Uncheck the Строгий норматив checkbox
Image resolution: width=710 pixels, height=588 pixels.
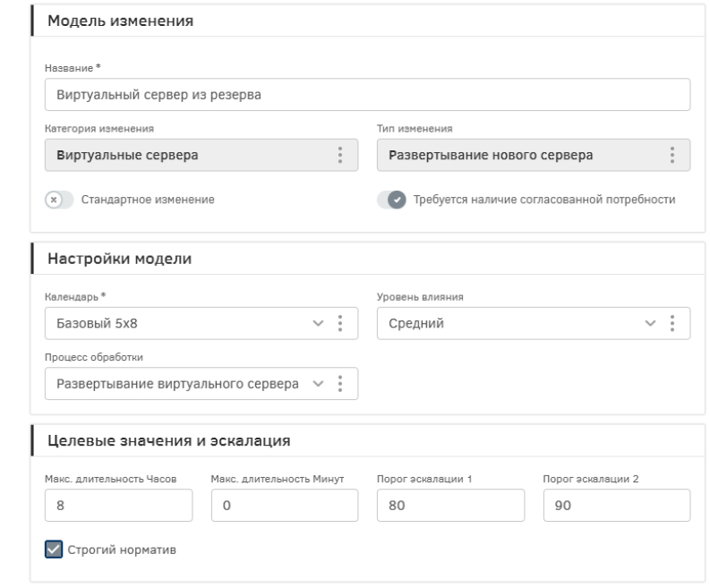pyautogui.click(x=53, y=550)
